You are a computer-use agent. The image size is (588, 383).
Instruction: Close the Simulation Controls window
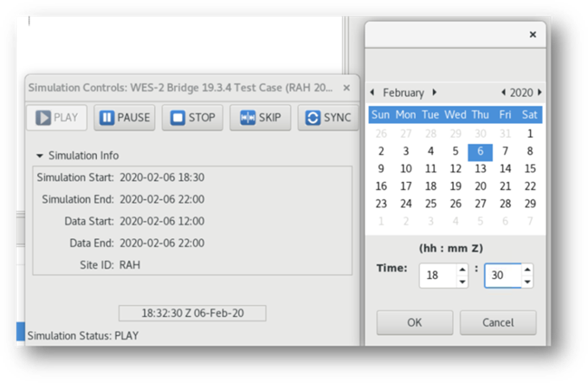pos(346,88)
